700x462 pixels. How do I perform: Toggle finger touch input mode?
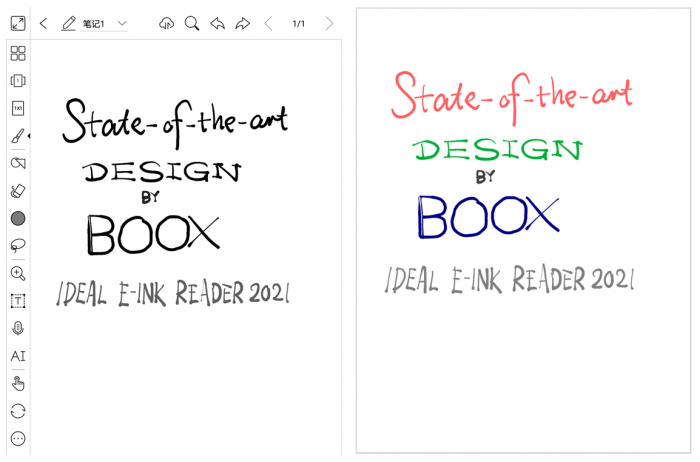pos(18,383)
